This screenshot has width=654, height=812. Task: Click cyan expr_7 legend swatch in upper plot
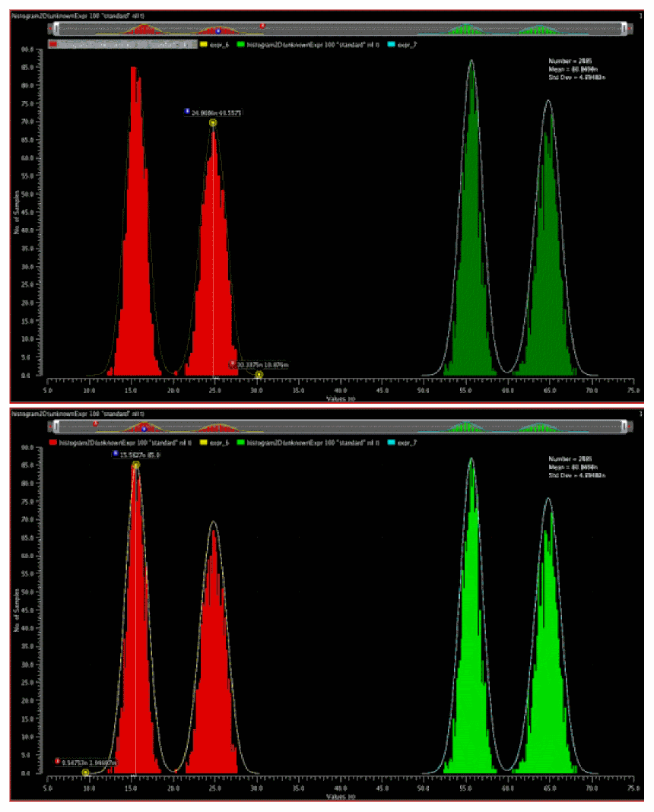pos(392,45)
